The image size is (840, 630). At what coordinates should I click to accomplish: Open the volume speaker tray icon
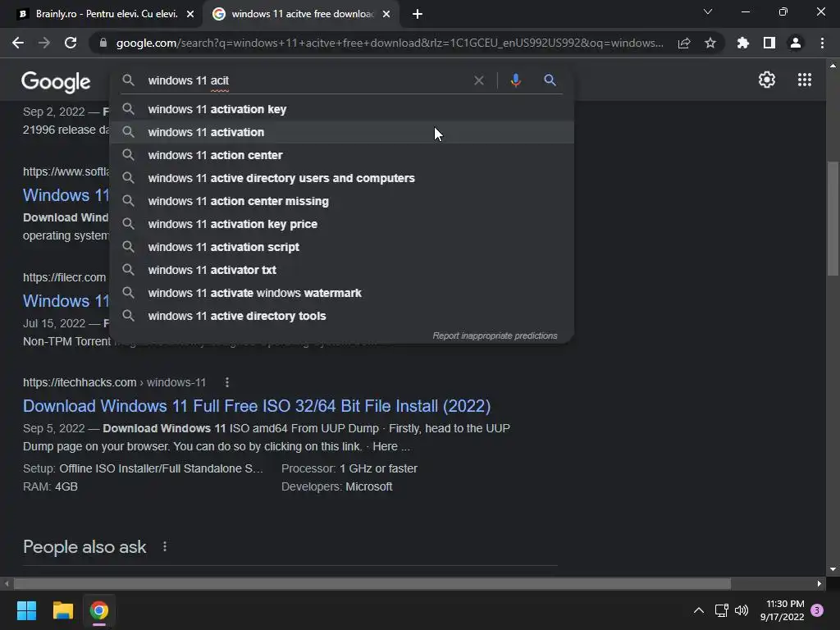pos(742,610)
